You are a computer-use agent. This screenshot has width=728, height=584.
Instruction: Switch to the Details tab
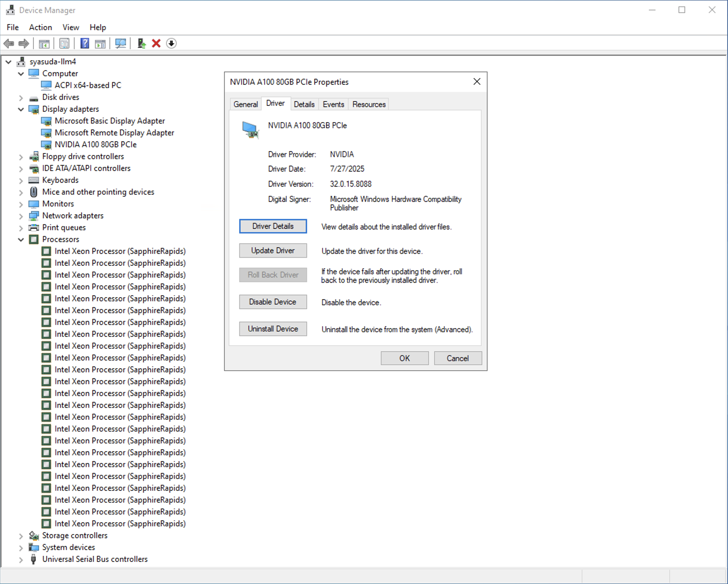click(304, 104)
